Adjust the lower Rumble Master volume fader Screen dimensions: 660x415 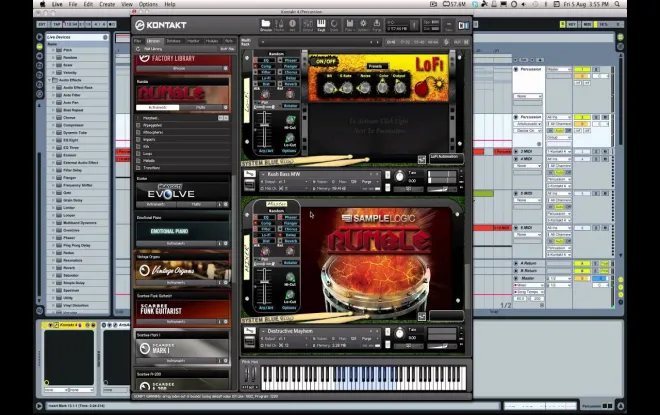[x=264, y=284]
